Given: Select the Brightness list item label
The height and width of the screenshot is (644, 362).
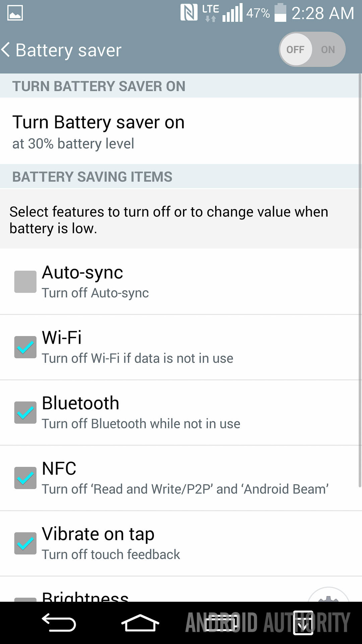Looking at the screenshot, I should [x=85, y=596].
